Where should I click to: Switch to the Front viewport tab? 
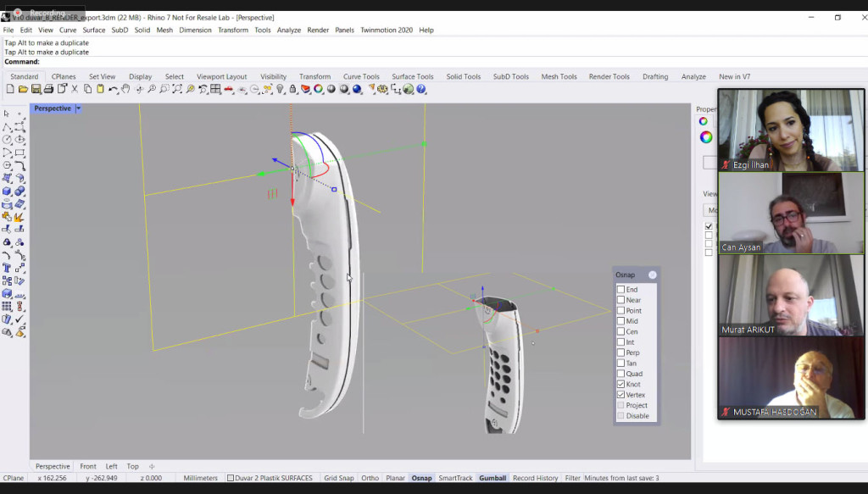click(x=88, y=466)
